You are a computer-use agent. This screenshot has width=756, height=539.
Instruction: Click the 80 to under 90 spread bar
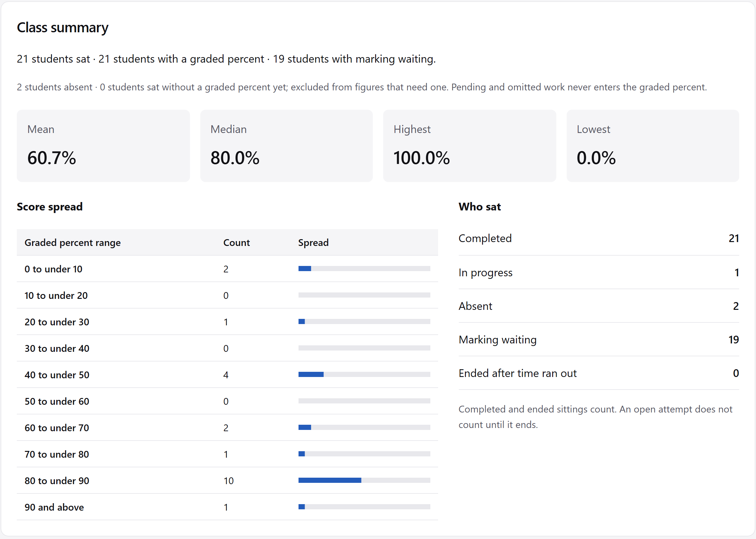(x=364, y=480)
